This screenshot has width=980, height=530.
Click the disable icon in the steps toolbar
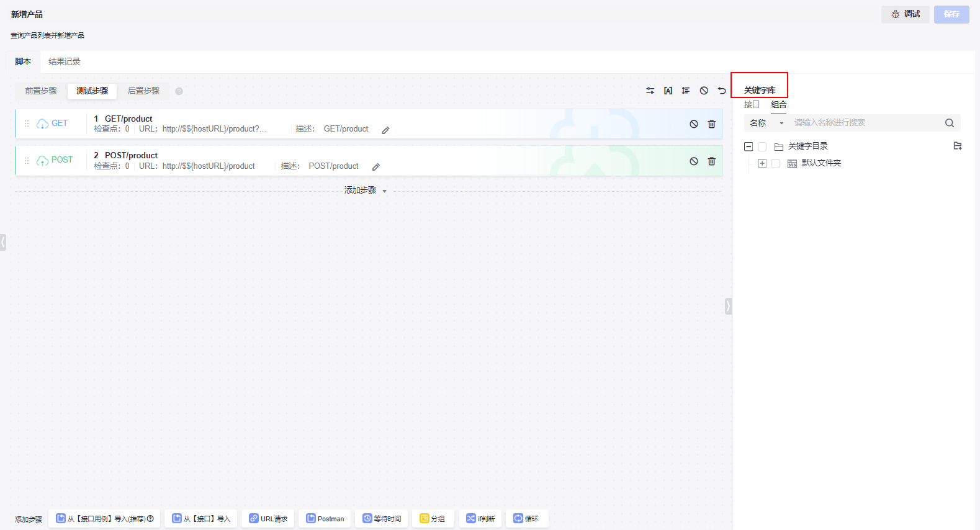tap(704, 91)
